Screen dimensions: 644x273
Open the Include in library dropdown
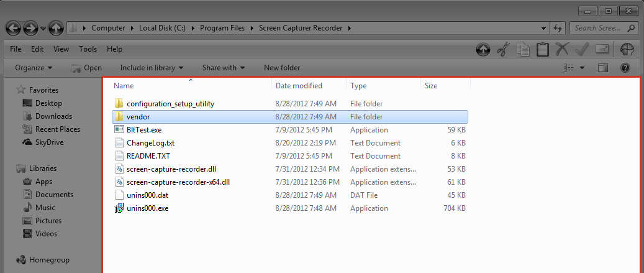click(152, 68)
